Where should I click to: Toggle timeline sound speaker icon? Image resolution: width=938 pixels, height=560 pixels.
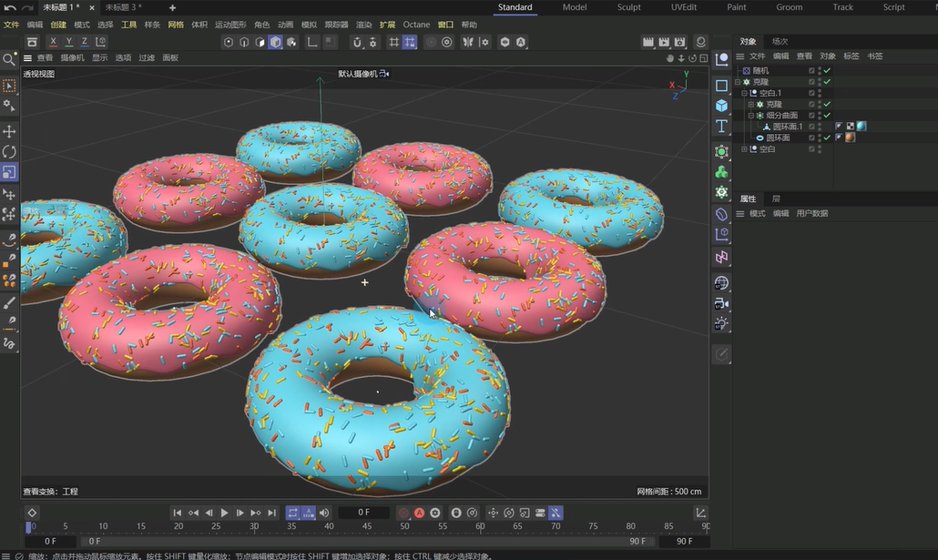click(324, 513)
